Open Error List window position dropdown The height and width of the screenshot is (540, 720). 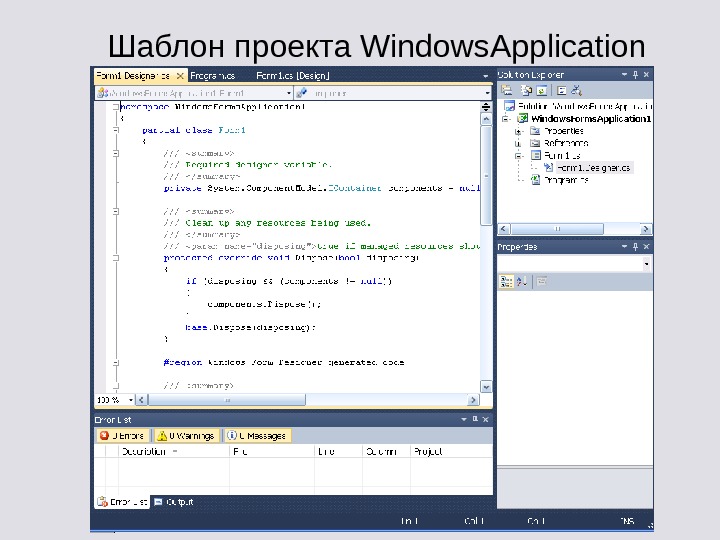(464, 419)
